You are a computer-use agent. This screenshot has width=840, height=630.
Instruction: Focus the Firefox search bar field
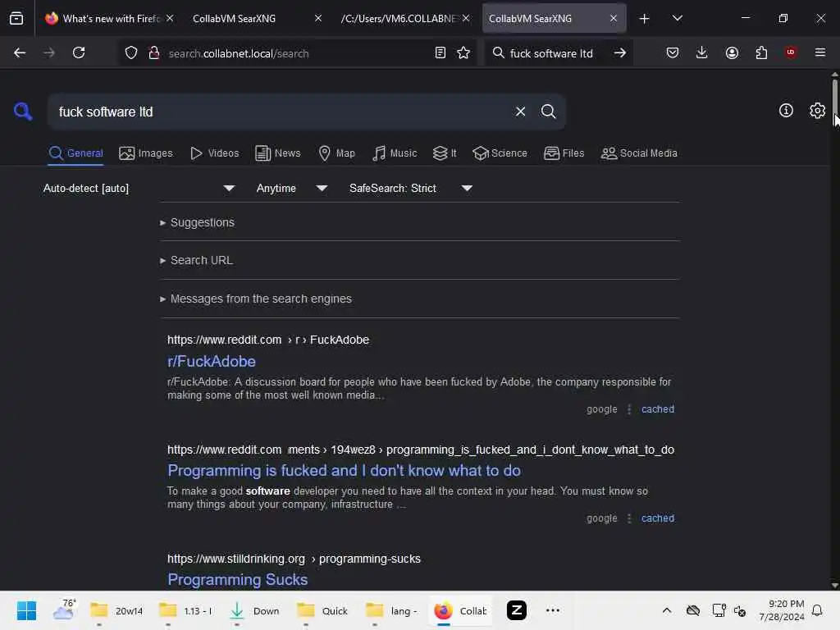tap(552, 53)
